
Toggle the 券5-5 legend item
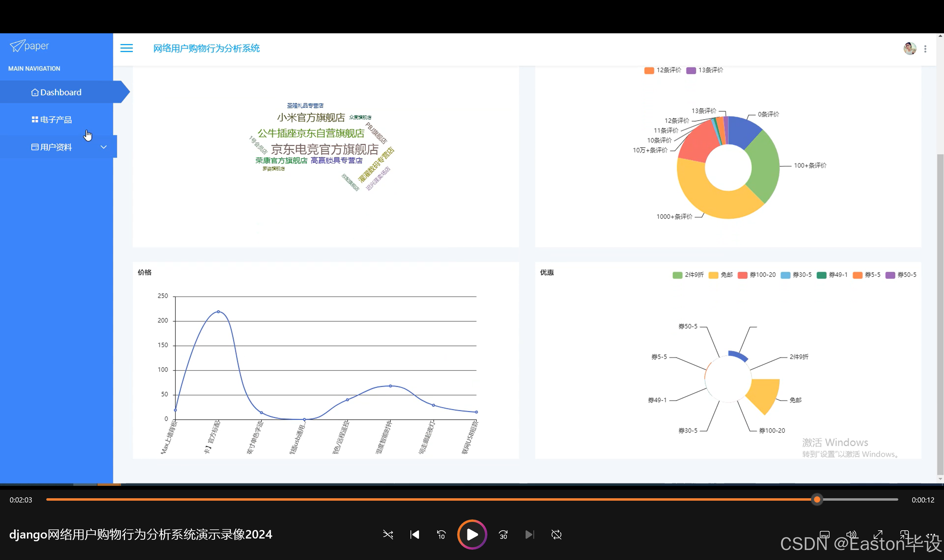[x=866, y=275]
